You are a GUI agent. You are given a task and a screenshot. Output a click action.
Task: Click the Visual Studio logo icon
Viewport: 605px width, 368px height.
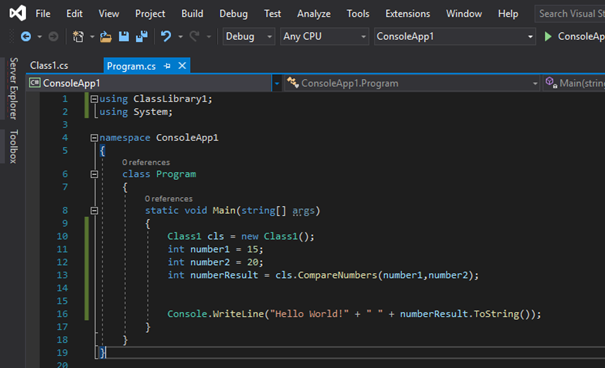pos(18,13)
